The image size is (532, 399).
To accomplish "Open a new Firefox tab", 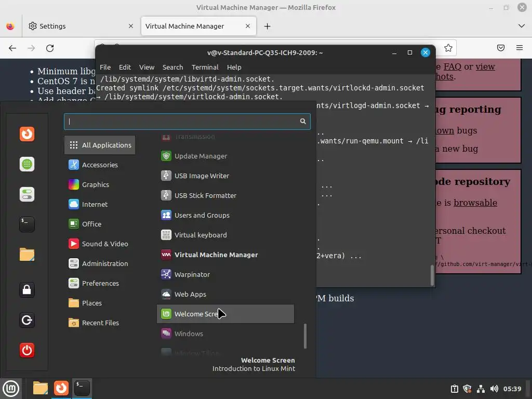I will click(x=268, y=26).
